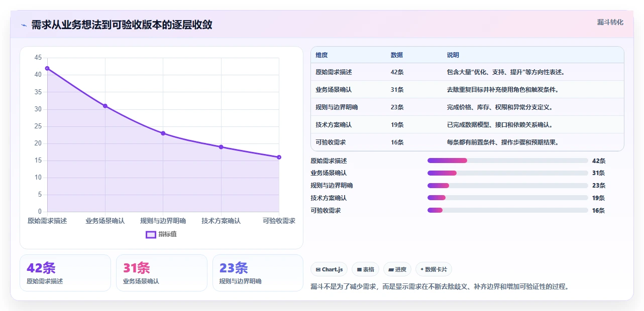Click the x-axis label 规则与边界明确
The height and width of the screenshot is (311, 644).
pyautogui.click(x=163, y=221)
